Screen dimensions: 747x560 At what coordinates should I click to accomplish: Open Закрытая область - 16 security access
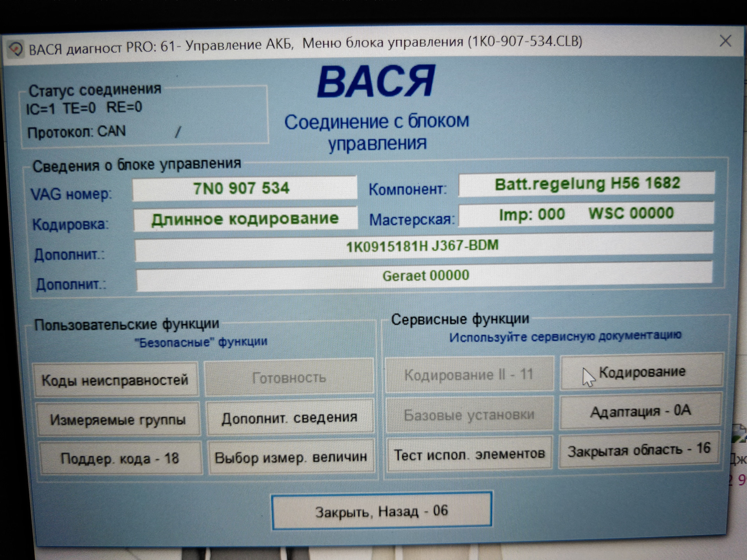click(x=639, y=450)
